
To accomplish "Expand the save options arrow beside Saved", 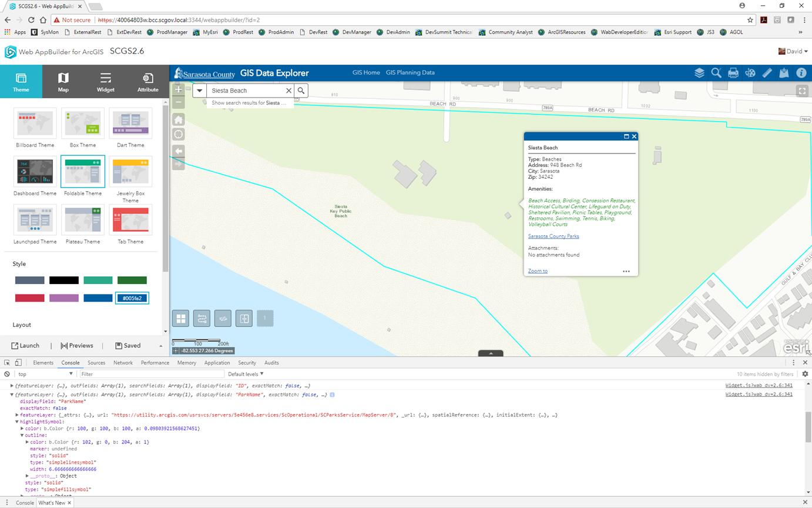I will click(x=160, y=346).
